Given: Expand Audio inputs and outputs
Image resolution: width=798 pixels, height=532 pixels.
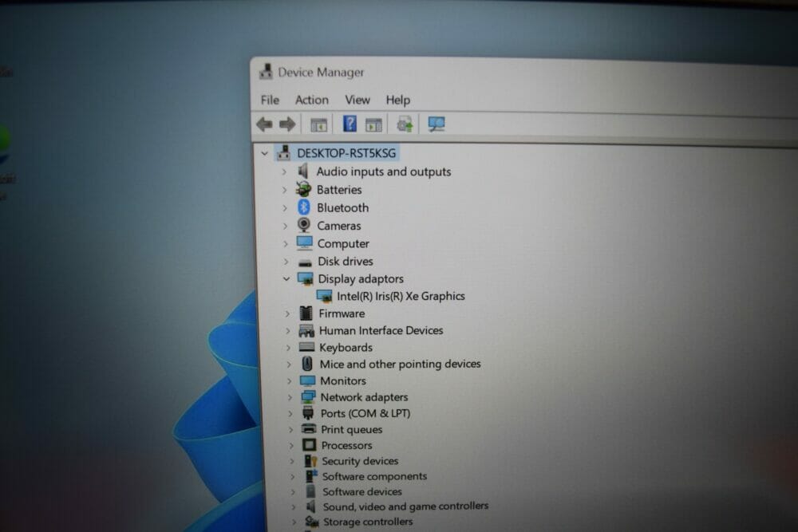Looking at the screenshot, I should (284, 172).
